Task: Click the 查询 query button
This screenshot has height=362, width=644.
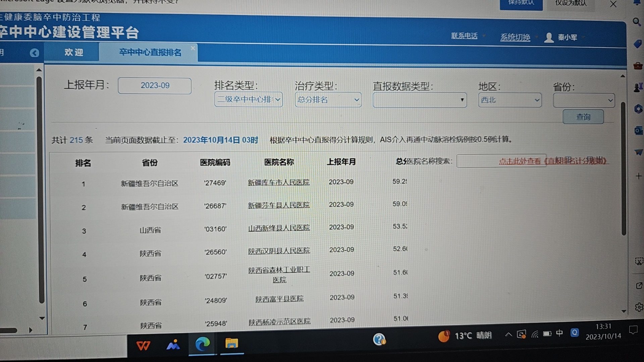Action: (x=583, y=117)
